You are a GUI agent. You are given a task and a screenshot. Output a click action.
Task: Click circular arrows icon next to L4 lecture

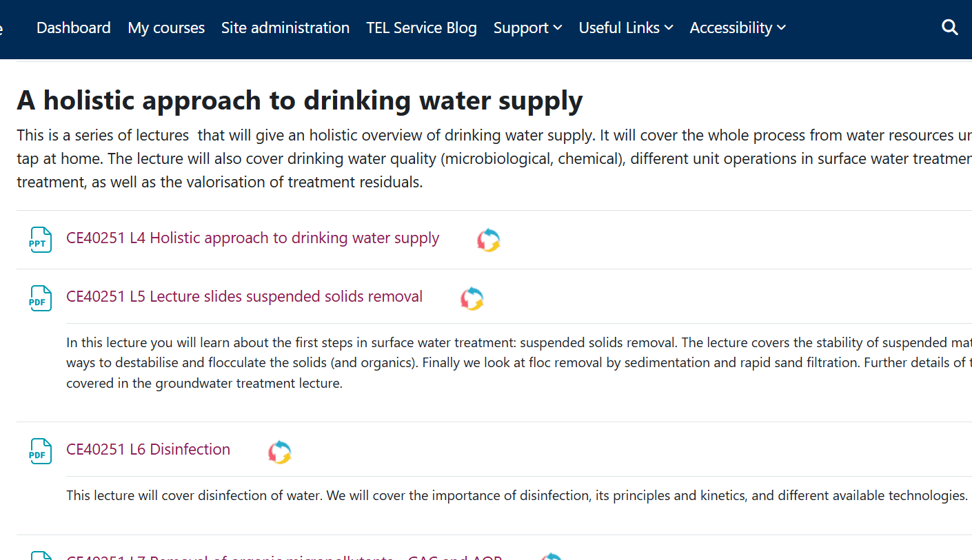coord(489,240)
